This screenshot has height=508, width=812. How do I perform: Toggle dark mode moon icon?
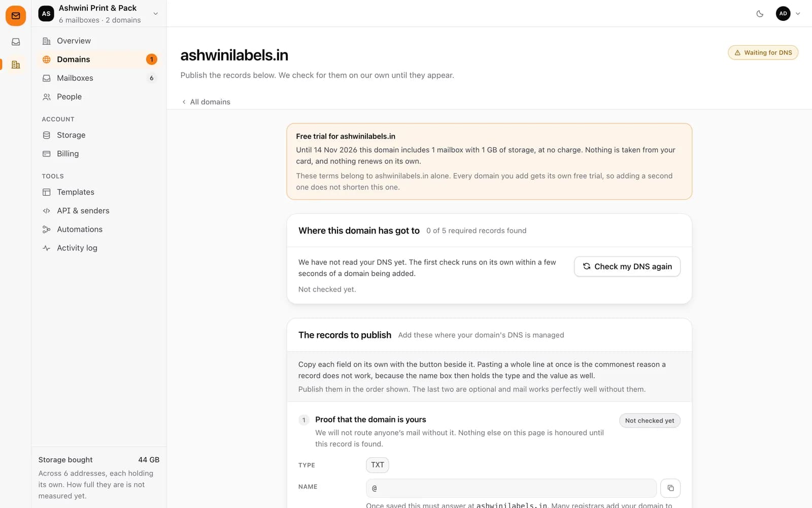(760, 14)
